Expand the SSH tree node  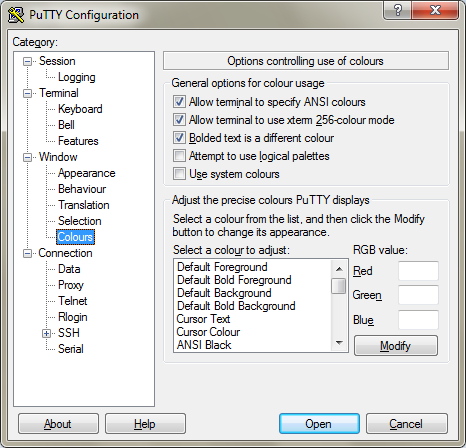click(47, 333)
